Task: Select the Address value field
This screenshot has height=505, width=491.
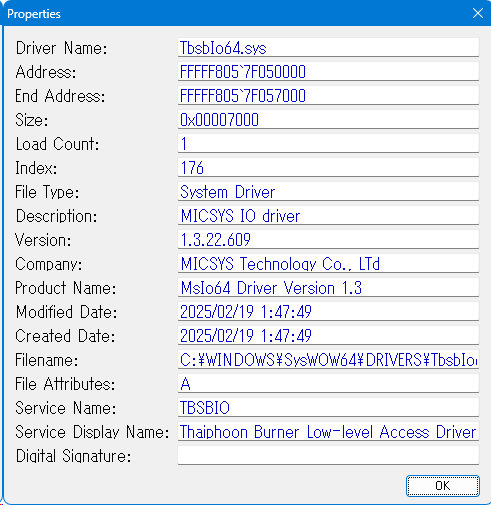Action: [328, 71]
